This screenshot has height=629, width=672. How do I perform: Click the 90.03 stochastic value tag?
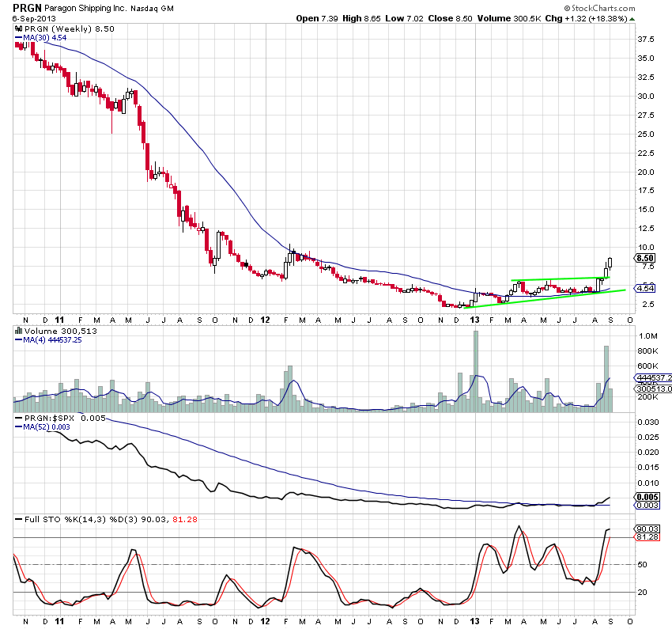(647, 529)
